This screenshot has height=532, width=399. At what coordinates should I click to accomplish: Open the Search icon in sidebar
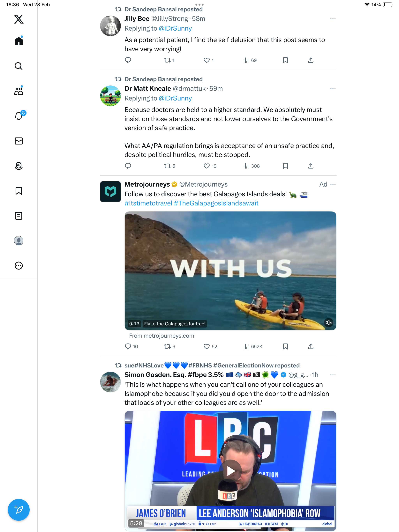tap(19, 66)
